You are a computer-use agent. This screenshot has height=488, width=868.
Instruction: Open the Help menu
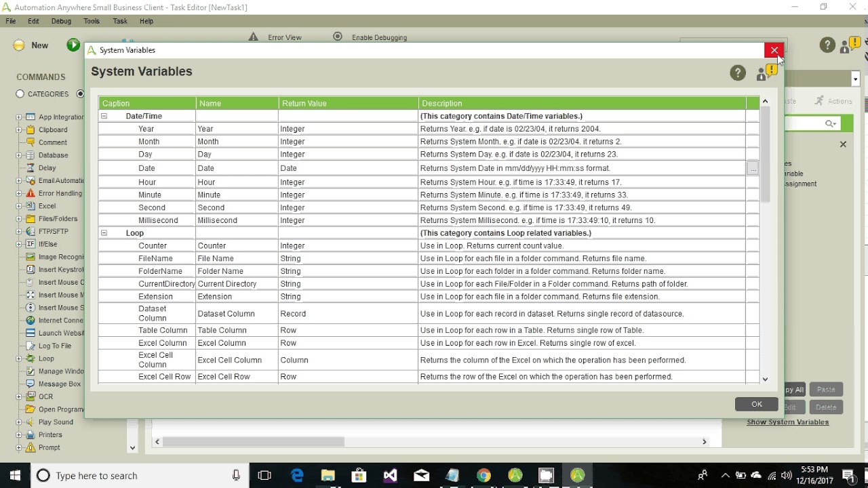coord(146,21)
